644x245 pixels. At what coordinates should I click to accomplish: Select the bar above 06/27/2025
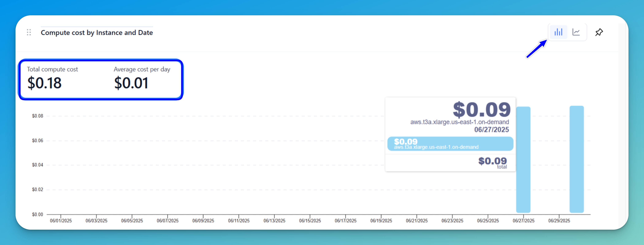coord(523,160)
